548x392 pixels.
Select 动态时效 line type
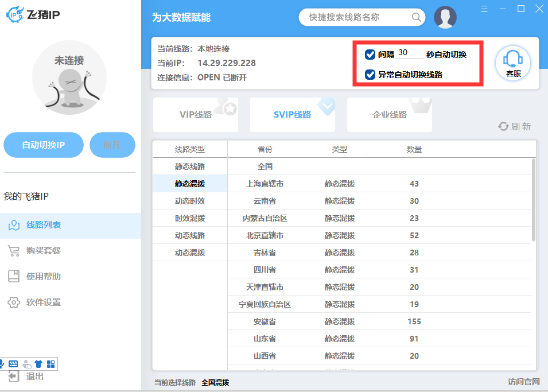click(x=190, y=201)
